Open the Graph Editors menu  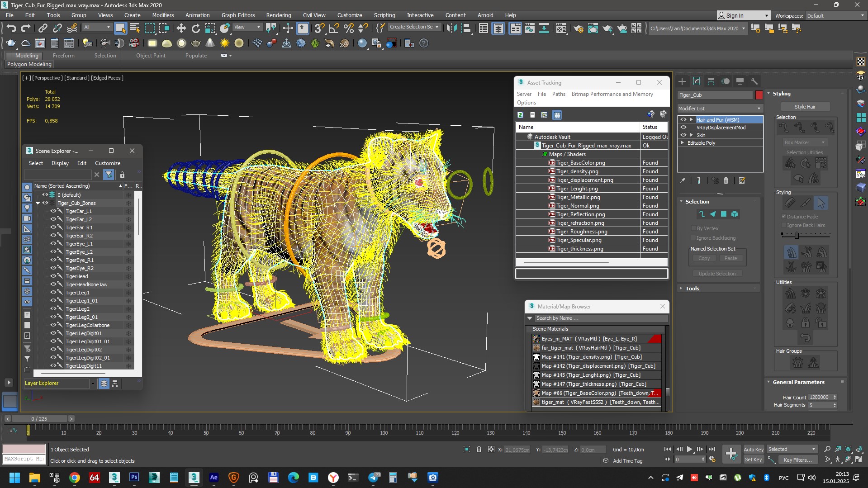click(238, 15)
